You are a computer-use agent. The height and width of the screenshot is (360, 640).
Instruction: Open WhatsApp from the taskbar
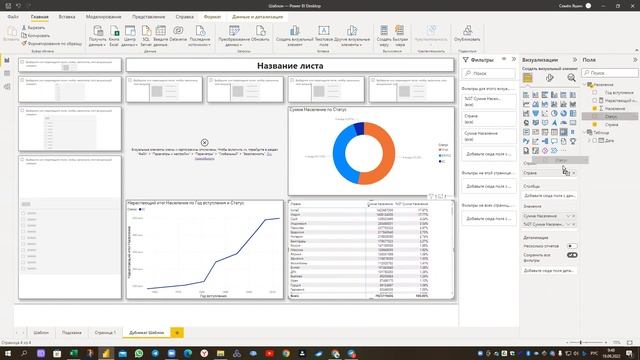(139, 353)
